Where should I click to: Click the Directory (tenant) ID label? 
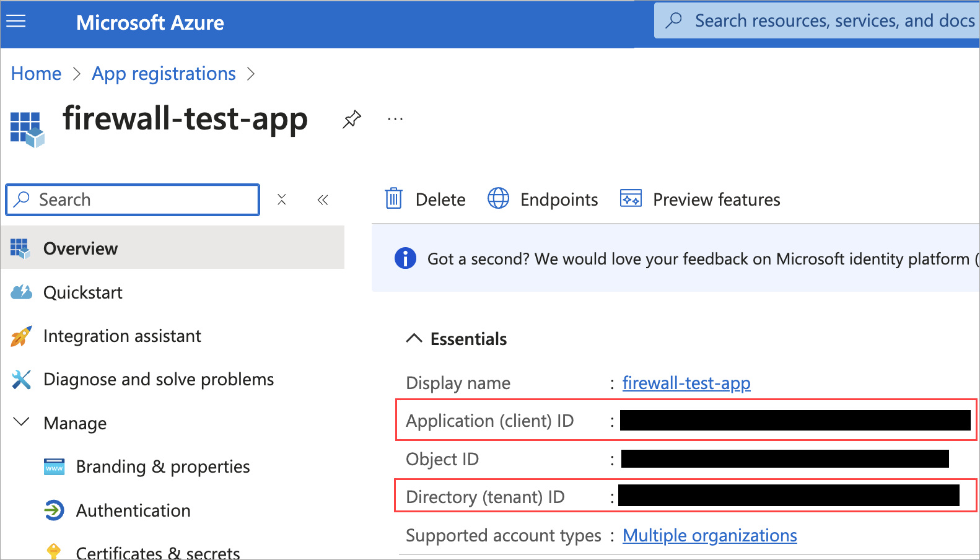485,497
